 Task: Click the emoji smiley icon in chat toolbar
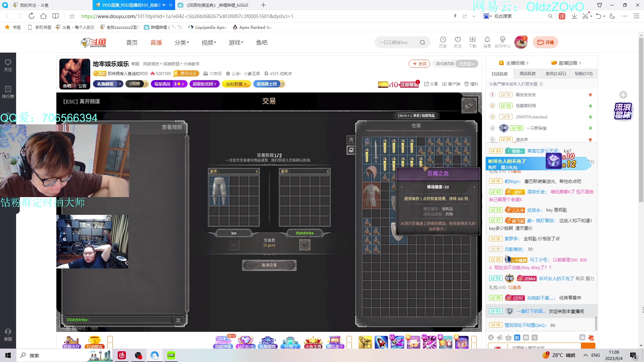tap(491, 338)
